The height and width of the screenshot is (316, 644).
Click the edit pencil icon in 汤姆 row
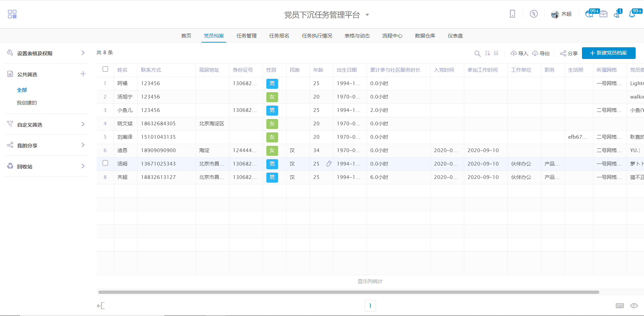tap(329, 164)
